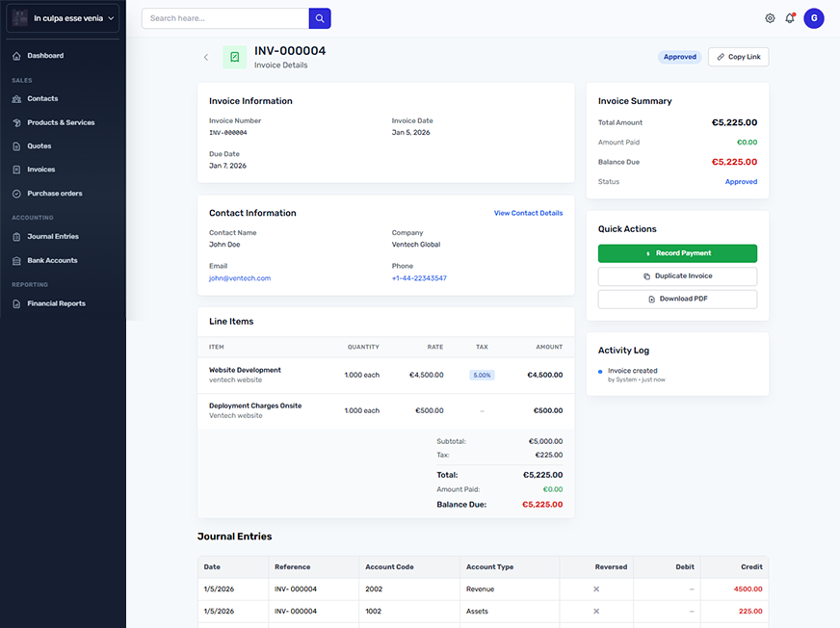Navigate to Invoices in sidebar
This screenshot has height=628, width=840.
(x=40, y=170)
